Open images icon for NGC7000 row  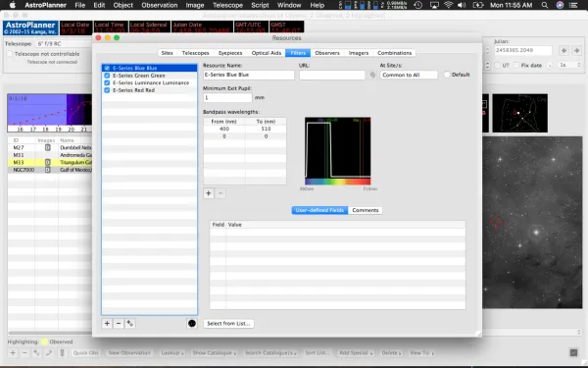(x=47, y=170)
